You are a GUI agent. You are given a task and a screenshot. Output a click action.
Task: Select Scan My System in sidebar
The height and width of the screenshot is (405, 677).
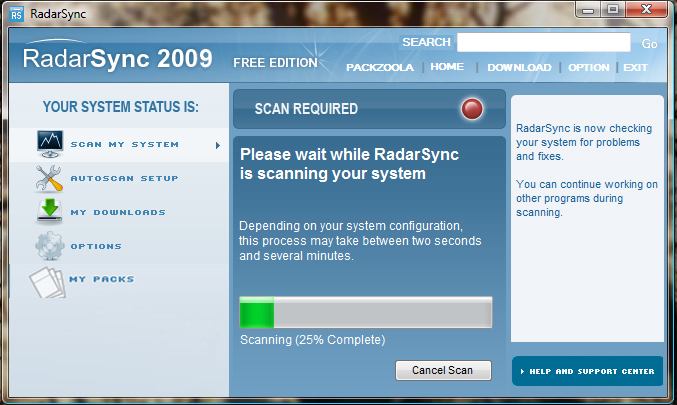point(119,145)
